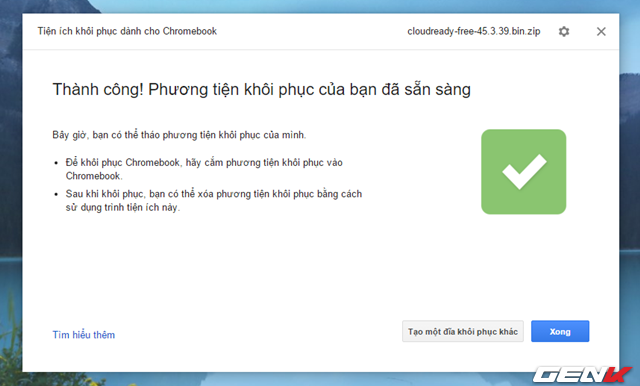Choose 'Tạo một đĩa khôi phục khác'

tap(462, 331)
